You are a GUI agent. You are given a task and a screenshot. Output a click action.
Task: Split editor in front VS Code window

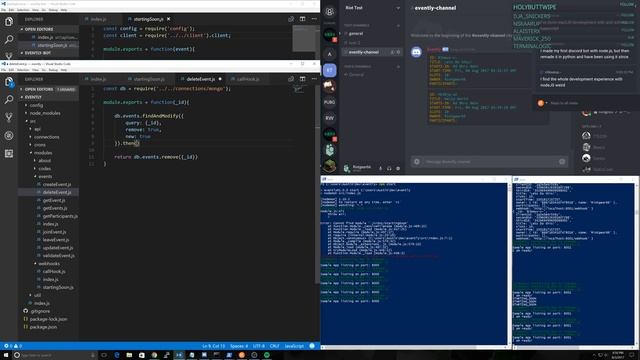(302, 79)
